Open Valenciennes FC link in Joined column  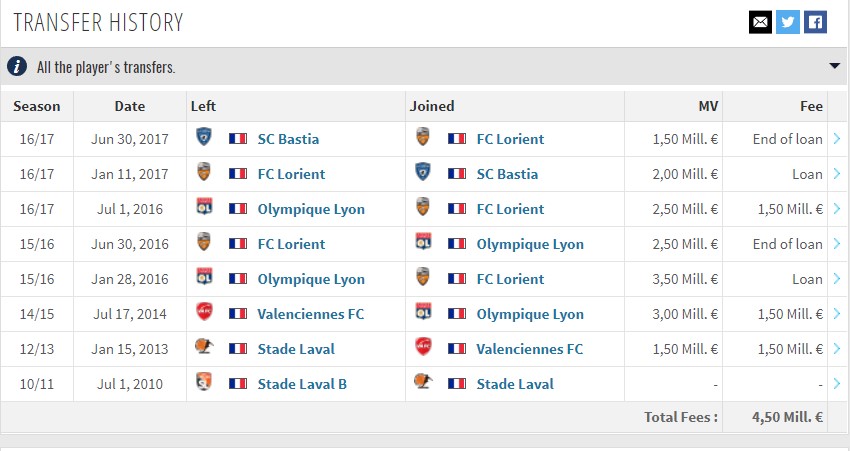point(530,349)
